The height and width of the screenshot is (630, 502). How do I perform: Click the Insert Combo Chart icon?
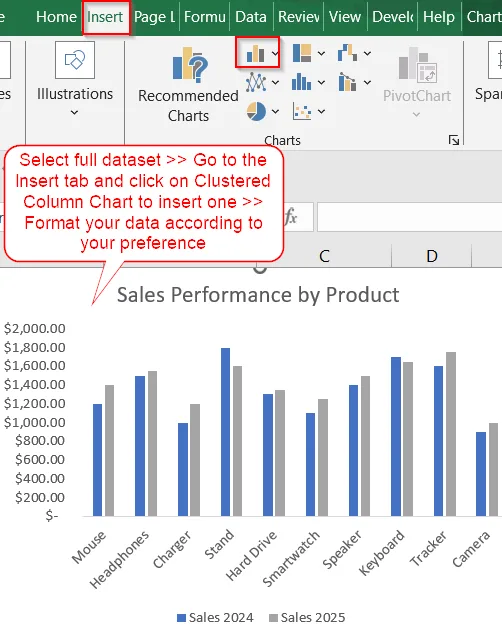coord(348,82)
